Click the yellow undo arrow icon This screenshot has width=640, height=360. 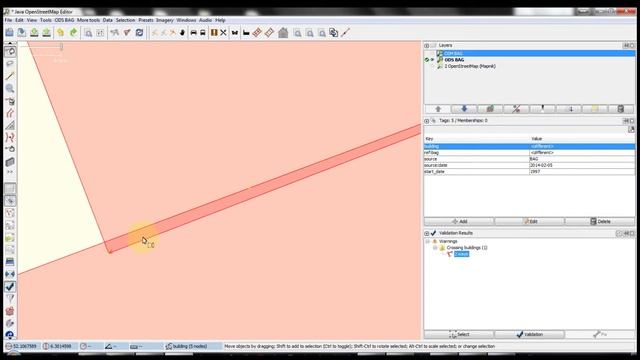point(60,33)
